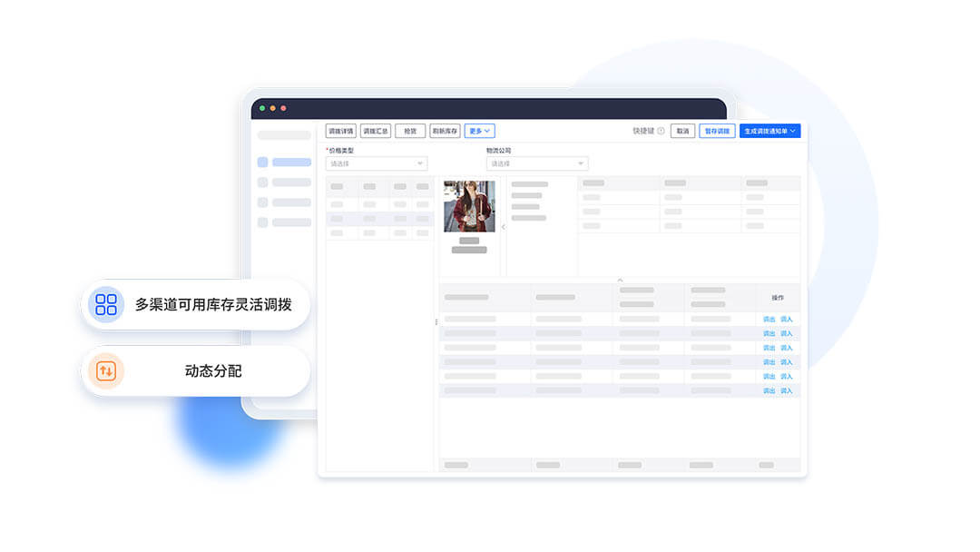
Task: Click the four-squares icon beside 多渠道可用库存灵活调拨
Action: [106, 304]
